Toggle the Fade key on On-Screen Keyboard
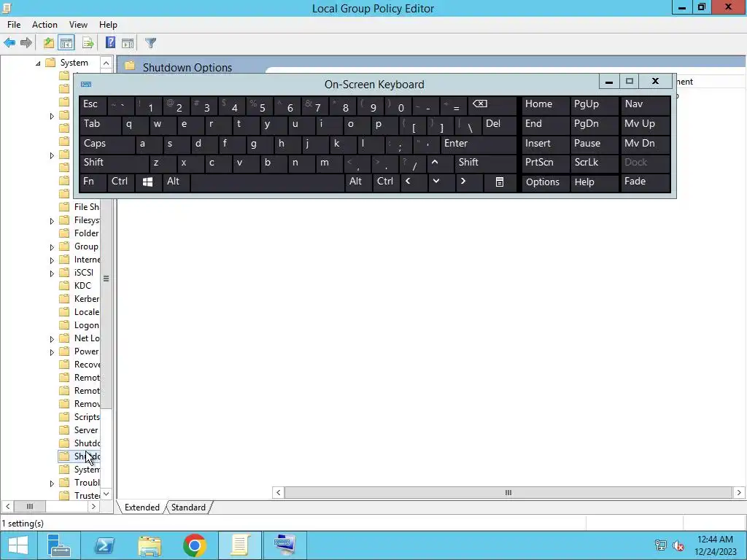This screenshot has width=747, height=560. point(646,182)
